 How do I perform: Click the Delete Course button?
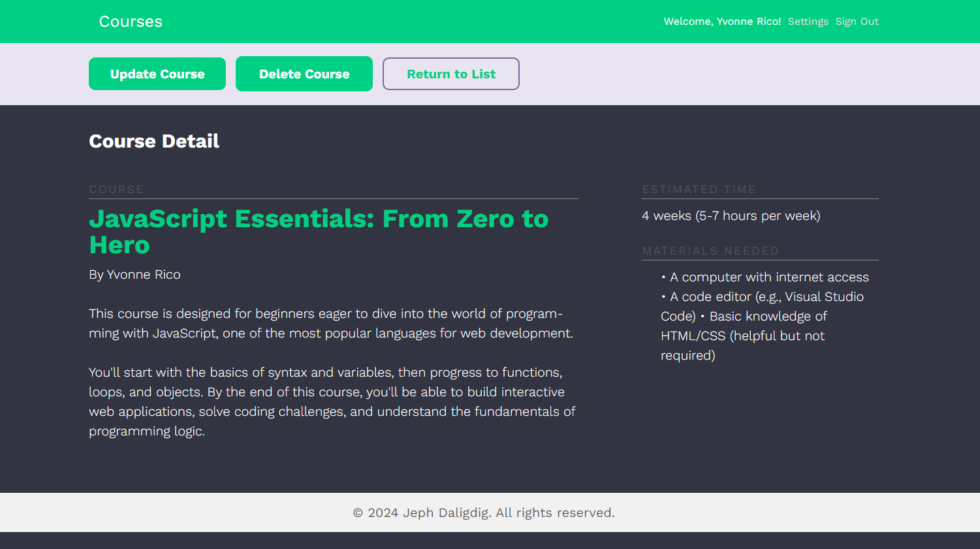click(304, 74)
